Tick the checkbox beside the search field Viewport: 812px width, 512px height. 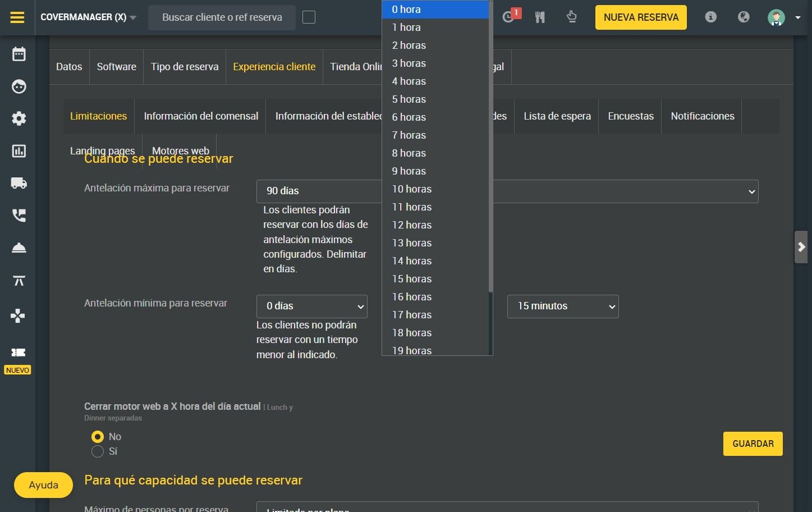pyautogui.click(x=309, y=17)
